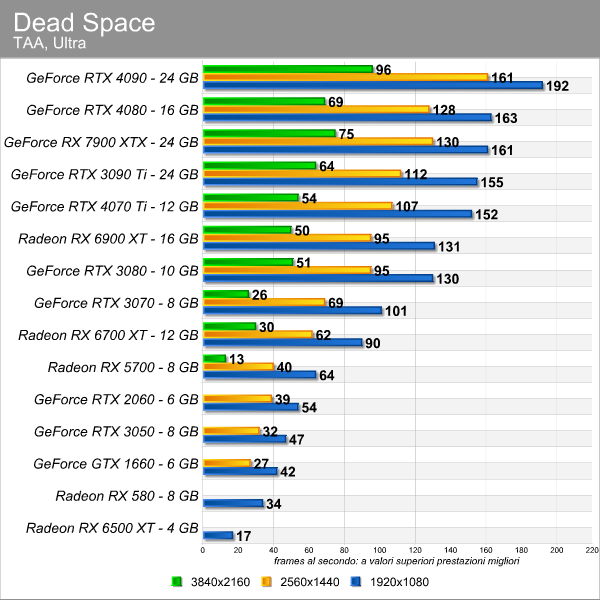Click the RX 7900 XTX orange bar value 130
The image size is (600, 600).
tap(448, 142)
